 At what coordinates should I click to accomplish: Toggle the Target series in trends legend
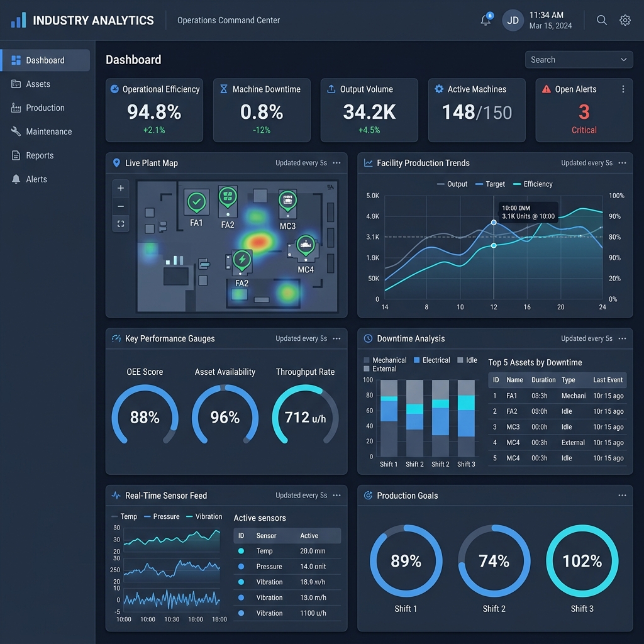coord(489,184)
